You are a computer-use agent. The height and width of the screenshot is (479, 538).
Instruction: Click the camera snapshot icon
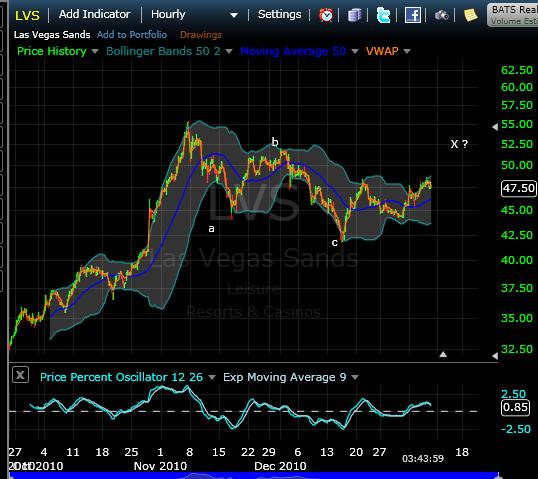pyautogui.click(x=442, y=15)
